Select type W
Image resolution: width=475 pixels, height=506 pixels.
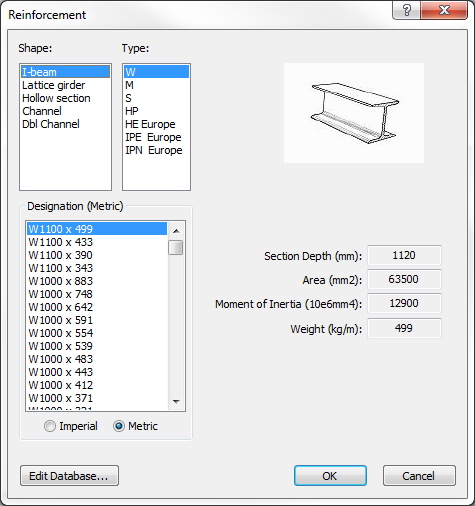(156, 72)
